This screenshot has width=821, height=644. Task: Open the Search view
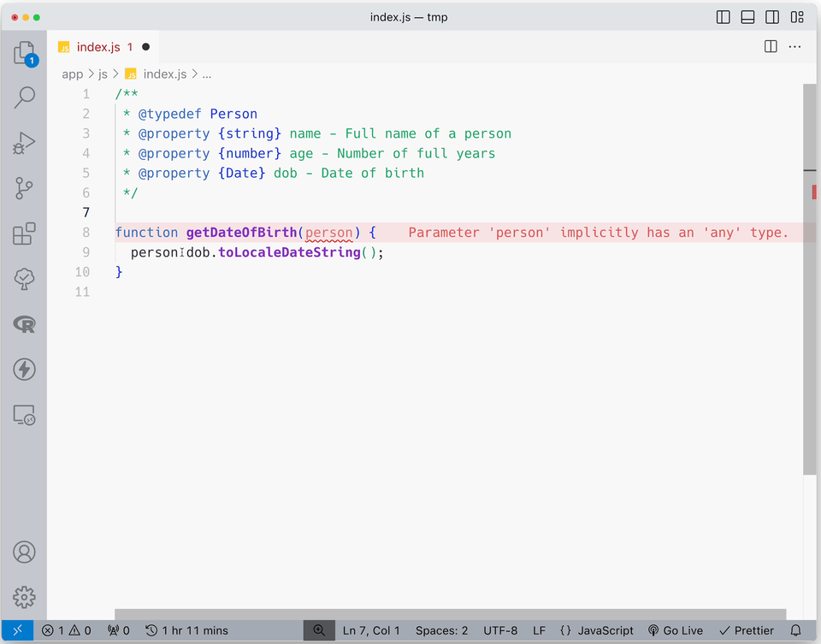coord(24,97)
